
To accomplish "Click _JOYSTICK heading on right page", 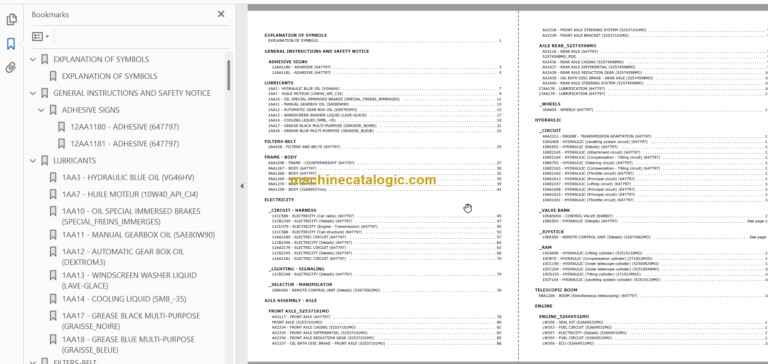I will pyautogui.click(x=551, y=232).
